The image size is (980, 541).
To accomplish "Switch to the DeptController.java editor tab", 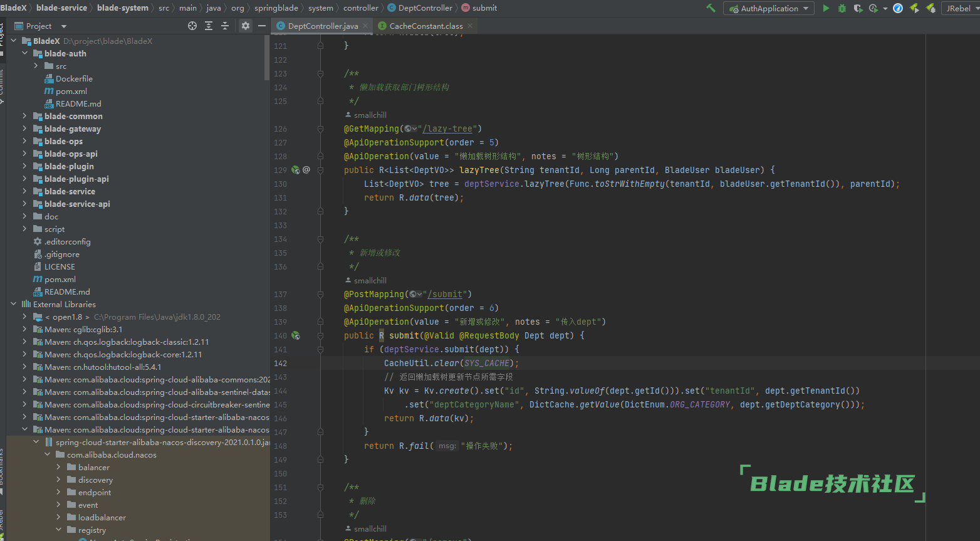I will [323, 26].
